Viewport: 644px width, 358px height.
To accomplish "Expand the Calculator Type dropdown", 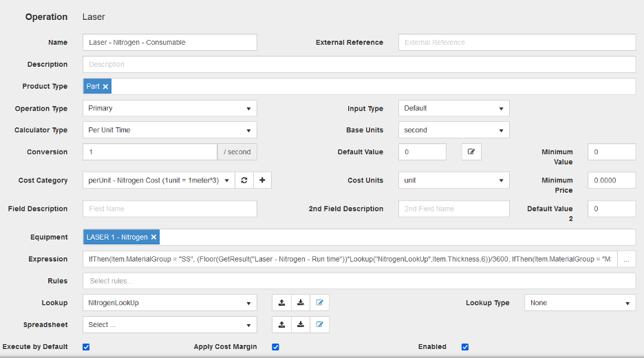I will coord(169,130).
